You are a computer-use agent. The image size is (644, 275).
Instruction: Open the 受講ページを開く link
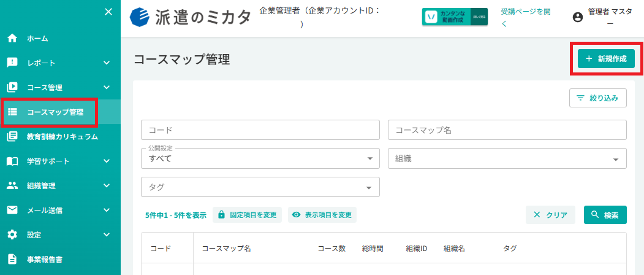(x=526, y=18)
